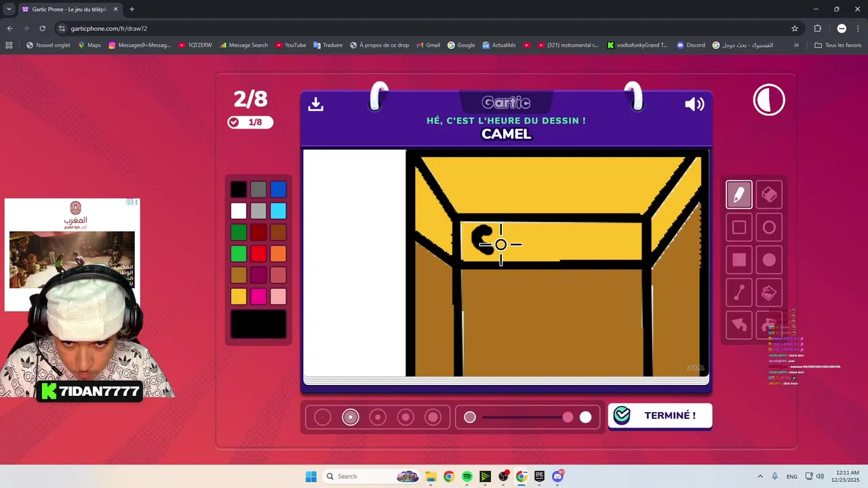Open the tab search dropdown arrow
The image size is (868, 488).
tap(9, 9)
